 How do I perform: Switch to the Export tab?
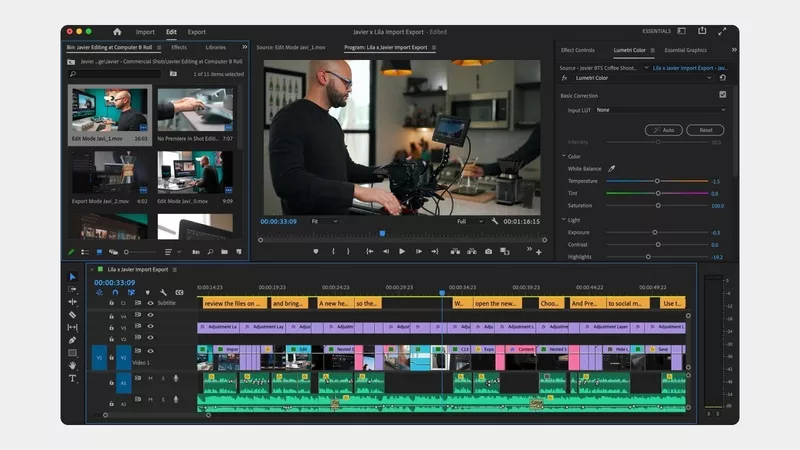(x=197, y=32)
